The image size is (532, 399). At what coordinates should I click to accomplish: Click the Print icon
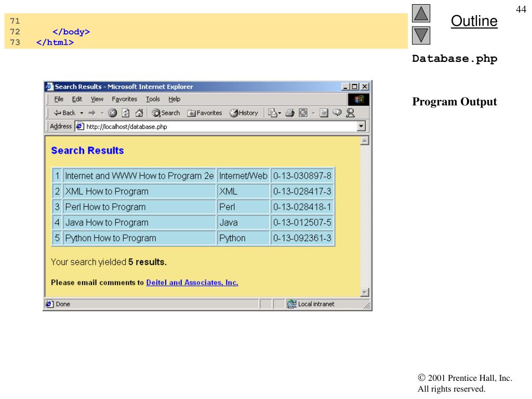(290, 113)
